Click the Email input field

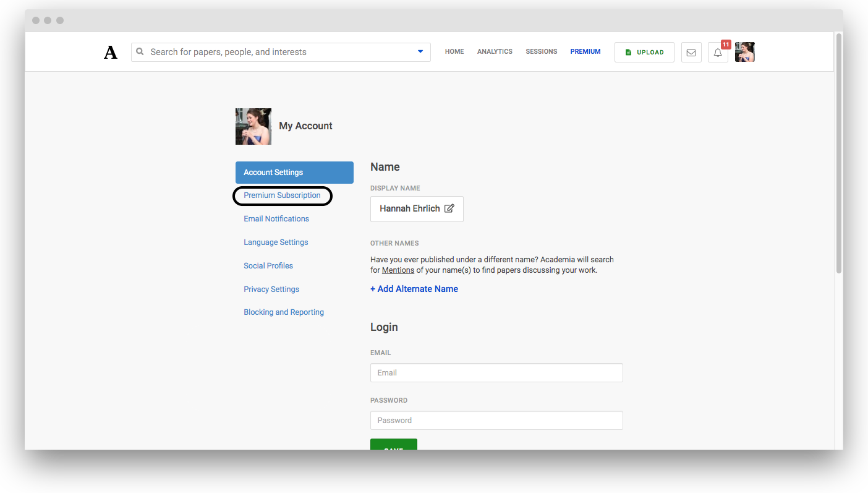496,373
